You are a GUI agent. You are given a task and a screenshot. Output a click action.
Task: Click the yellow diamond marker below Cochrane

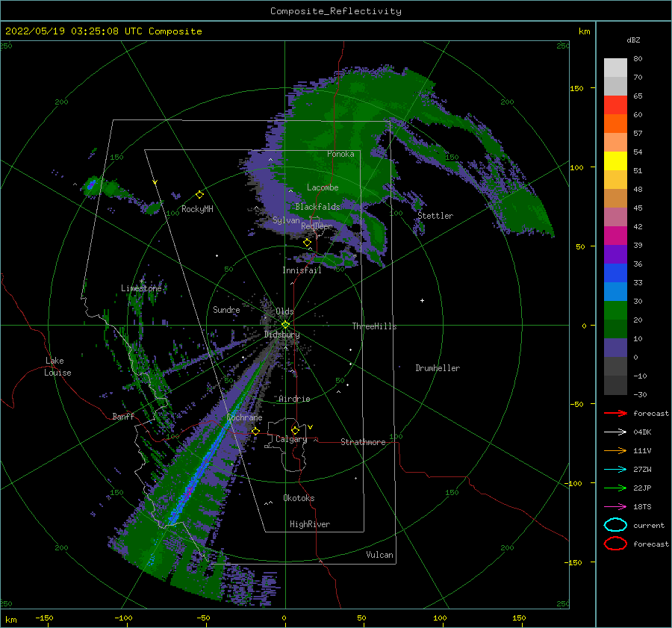pyautogui.click(x=255, y=431)
